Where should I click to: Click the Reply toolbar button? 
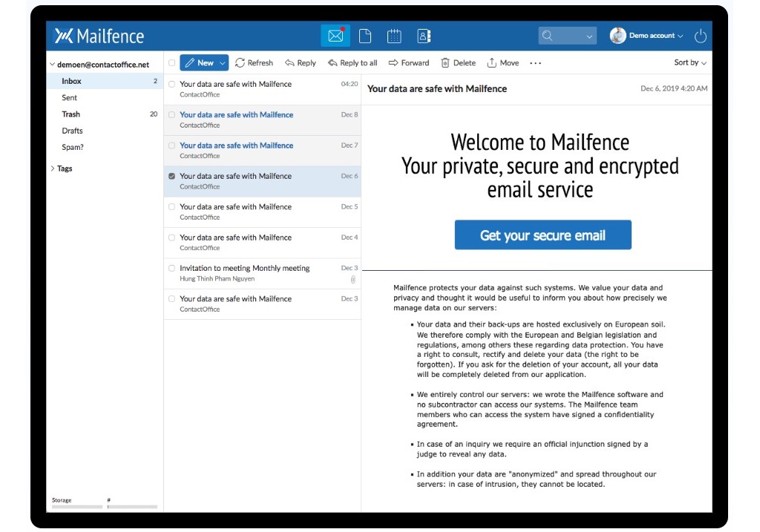[x=301, y=63]
